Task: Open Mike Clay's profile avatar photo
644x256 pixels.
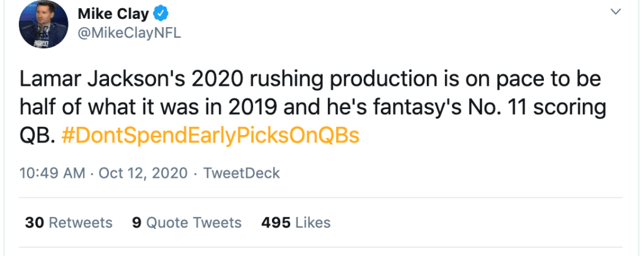Action: (x=43, y=25)
